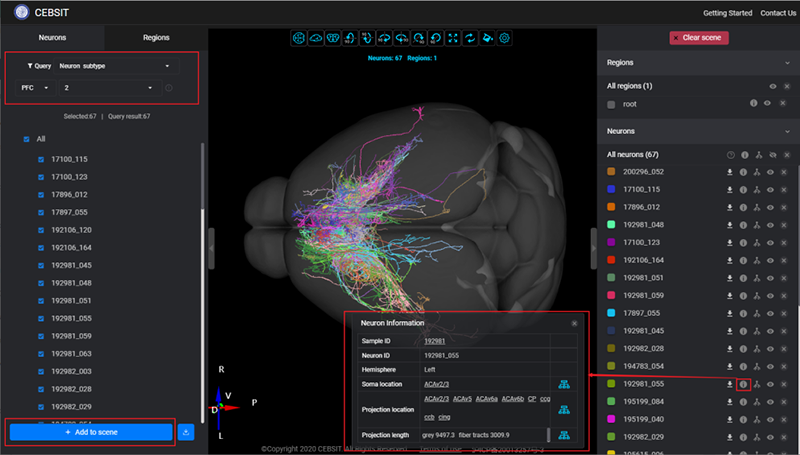Hide the root region with eye icon
800x455 pixels.
click(x=767, y=103)
